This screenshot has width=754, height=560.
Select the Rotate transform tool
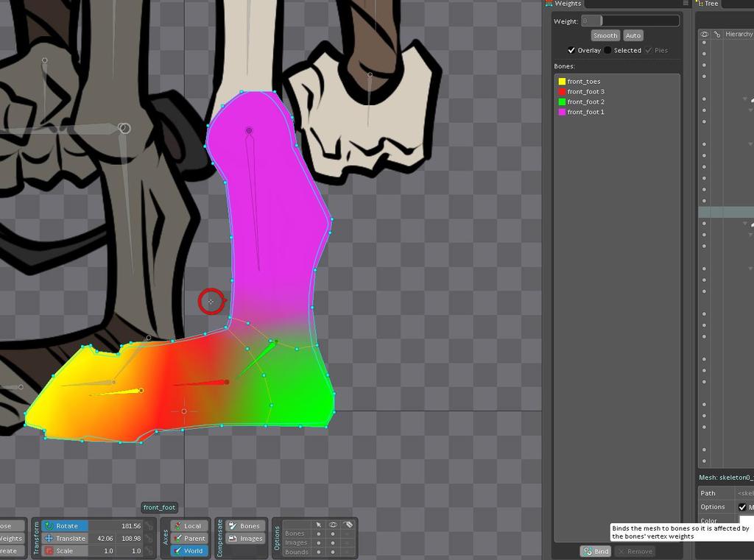pyautogui.click(x=65, y=526)
